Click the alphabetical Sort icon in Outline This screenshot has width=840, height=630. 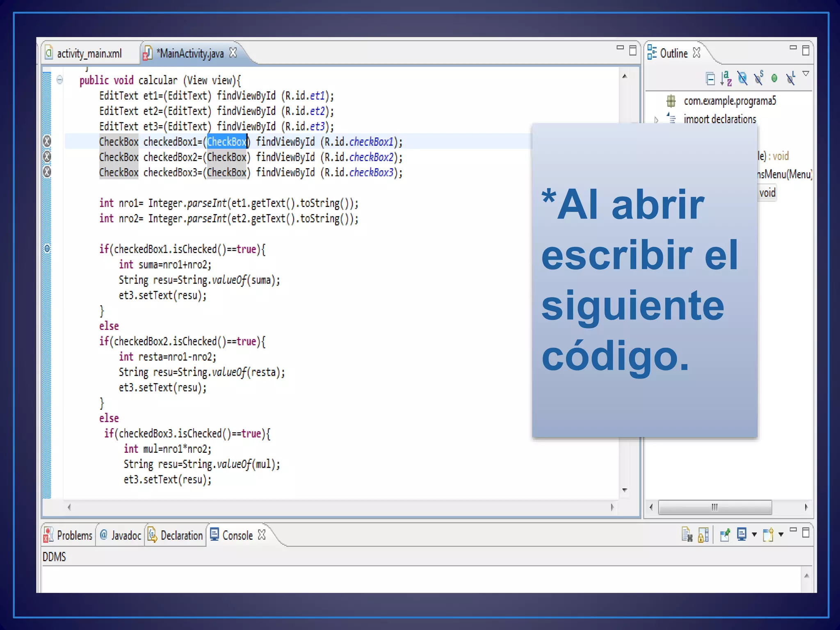726,78
